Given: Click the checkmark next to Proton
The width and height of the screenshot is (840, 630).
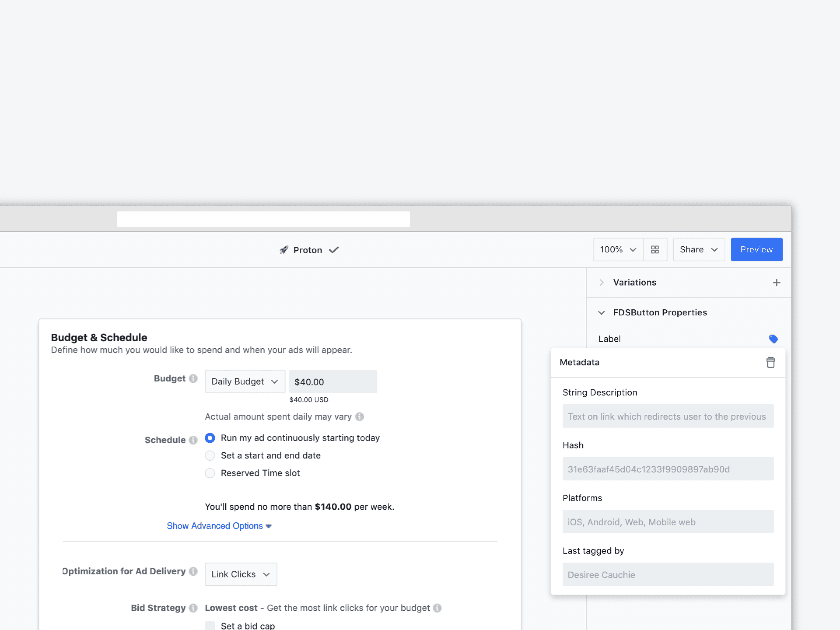Looking at the screenshot, I should tap(334, 250).
